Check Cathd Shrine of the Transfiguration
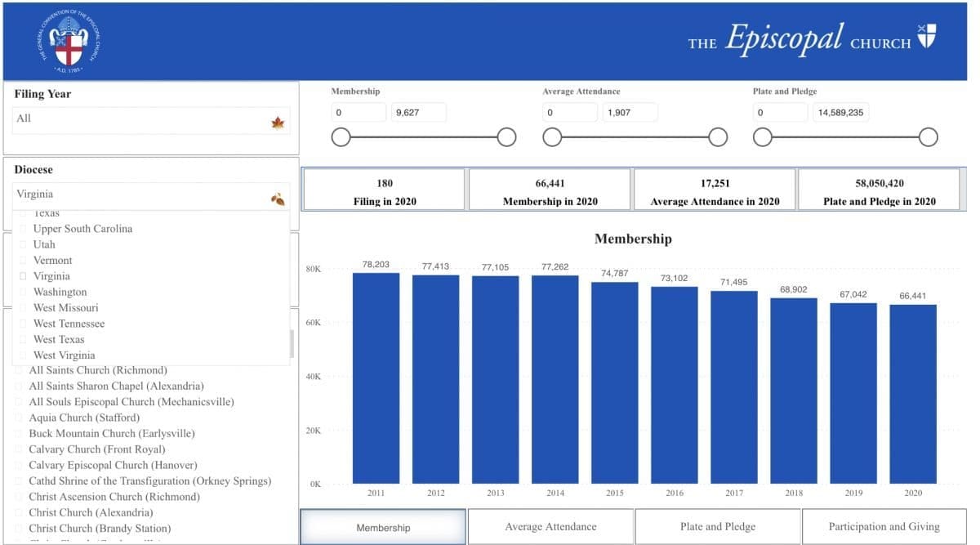Viewport: 980px width, 545px height. 20,481
